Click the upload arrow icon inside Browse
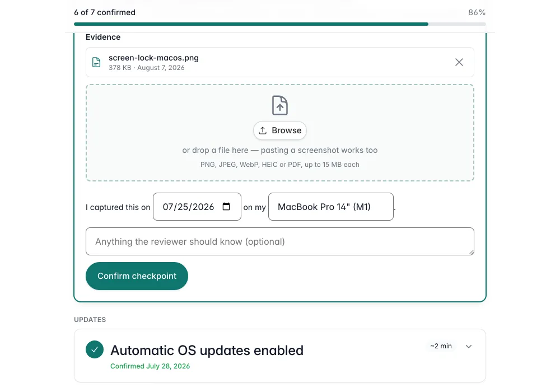 pos(263,130)
